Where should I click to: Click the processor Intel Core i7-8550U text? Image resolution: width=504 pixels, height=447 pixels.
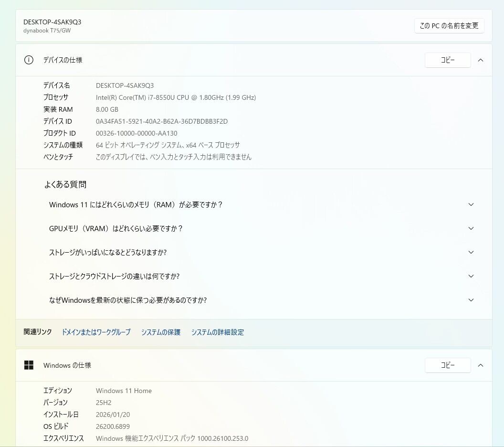pyautogui.click(x=176, y=97)
